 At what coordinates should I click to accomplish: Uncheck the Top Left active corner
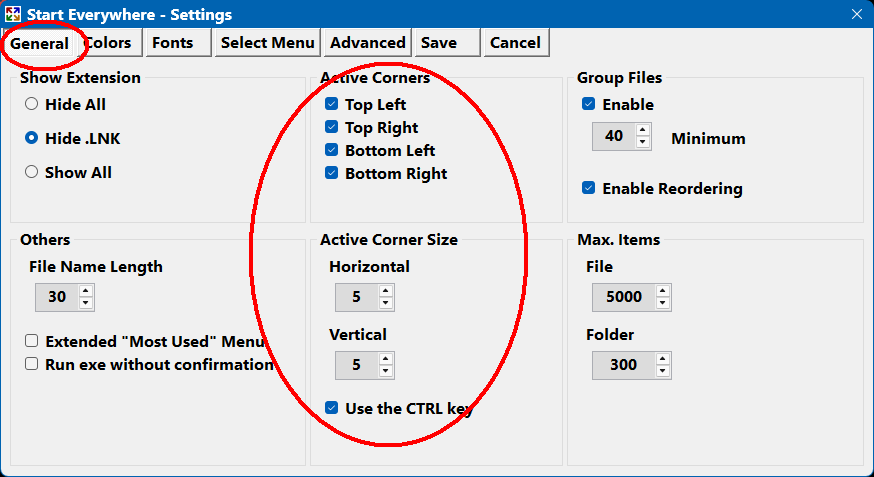click(332, 104)
